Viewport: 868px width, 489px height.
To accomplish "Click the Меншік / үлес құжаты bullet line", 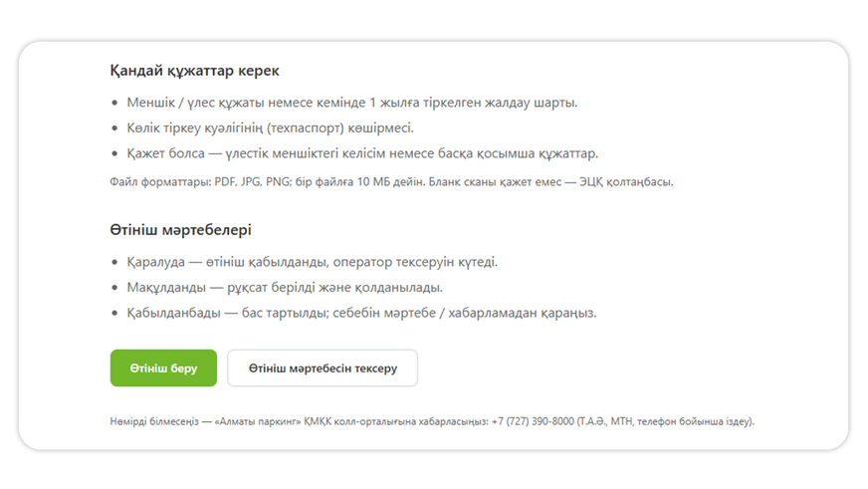I will [x=352, y=103].
